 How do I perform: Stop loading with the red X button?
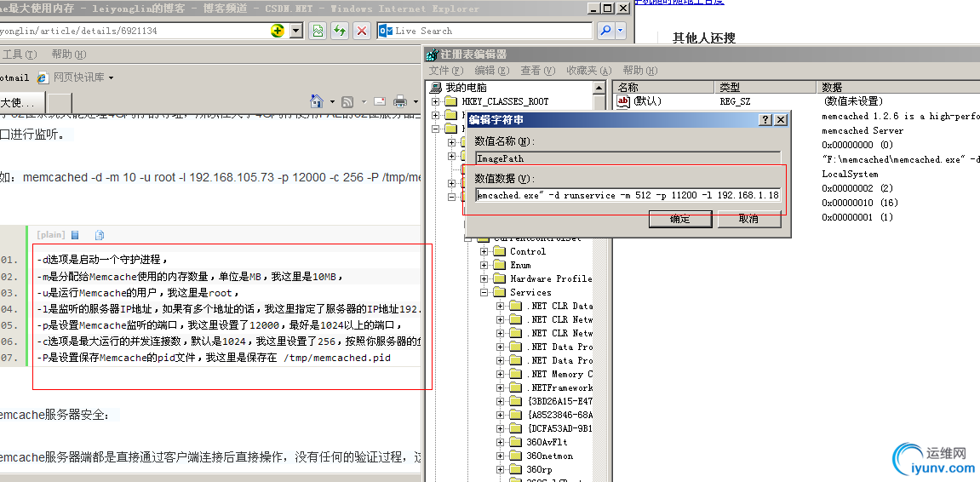pyautogui.click(x=361, y=31)
